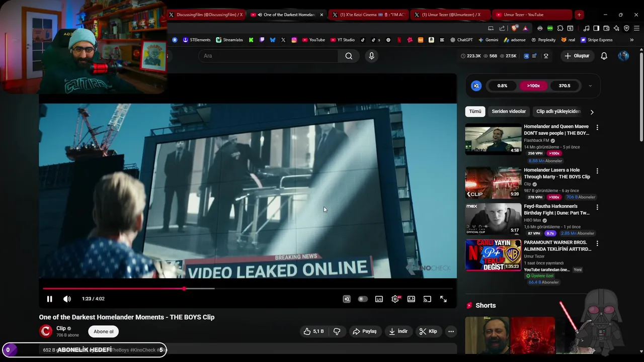Close the One of the Darkest Homelander tab
Viewport: 644px width, 362px height.
[x=321, y=15]
